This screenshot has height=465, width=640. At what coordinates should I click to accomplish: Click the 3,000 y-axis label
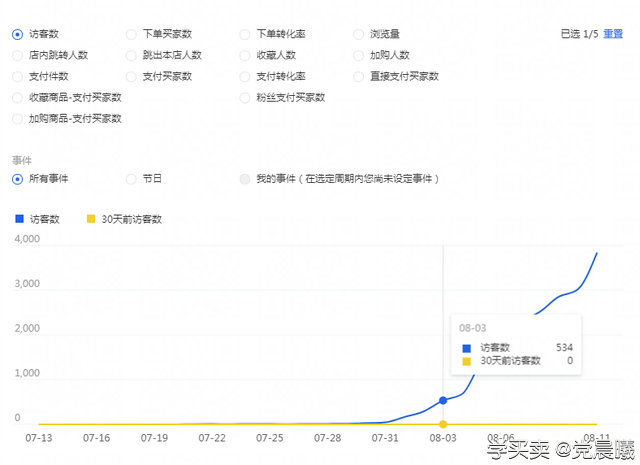pyautogui.click(x=27, y=284)
